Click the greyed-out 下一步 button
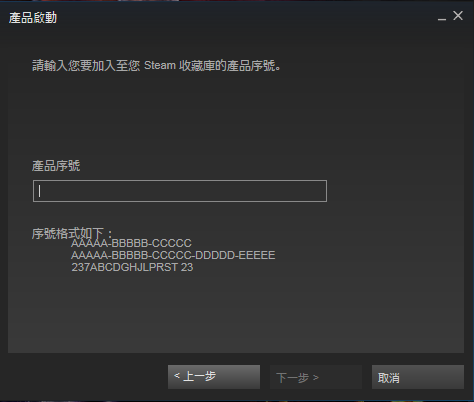 point(316,377)
